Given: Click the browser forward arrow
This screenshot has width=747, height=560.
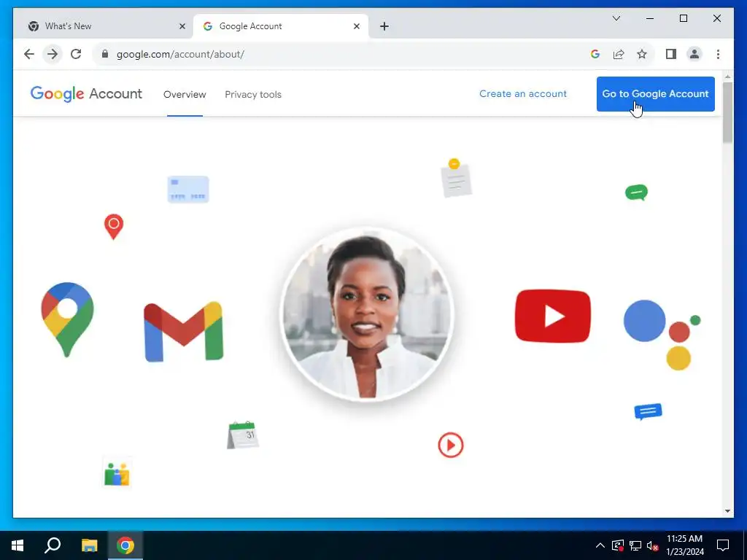Looking at the screenshot, I should (x=53, y=54).
